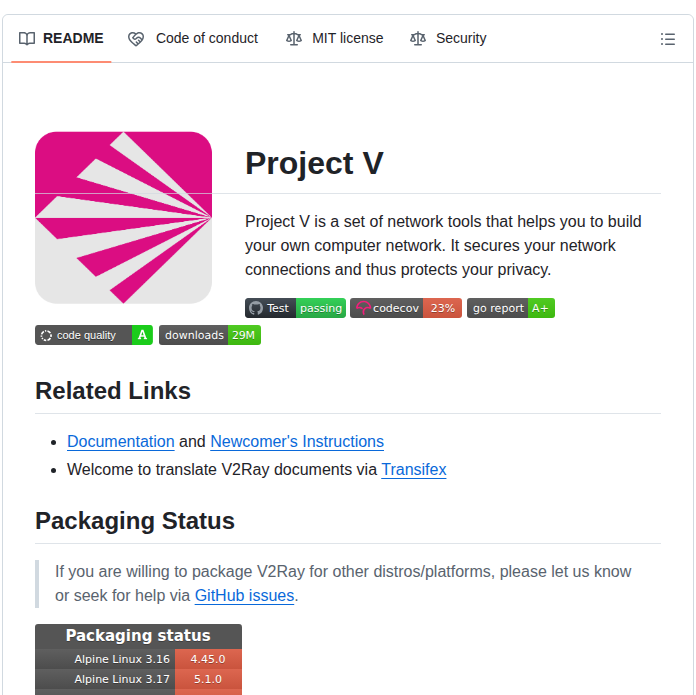Click the Project V pink logo
Screen dimensions: 696x695
pyautogui.click(x=123, y=217)
